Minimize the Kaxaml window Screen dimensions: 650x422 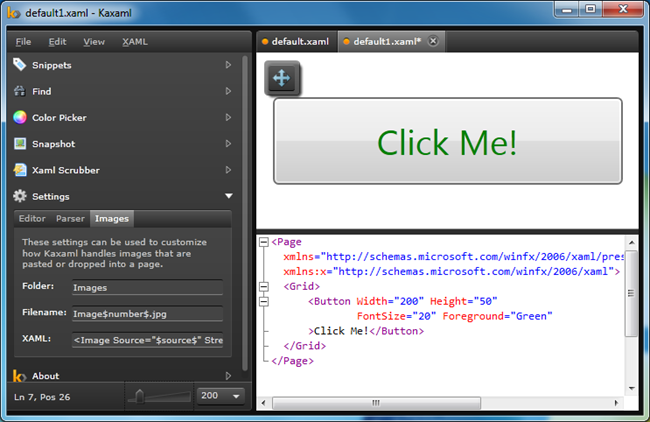[567, 9]
